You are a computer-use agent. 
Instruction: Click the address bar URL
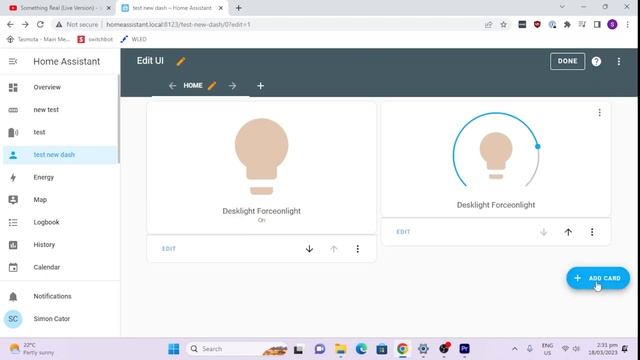178,24
